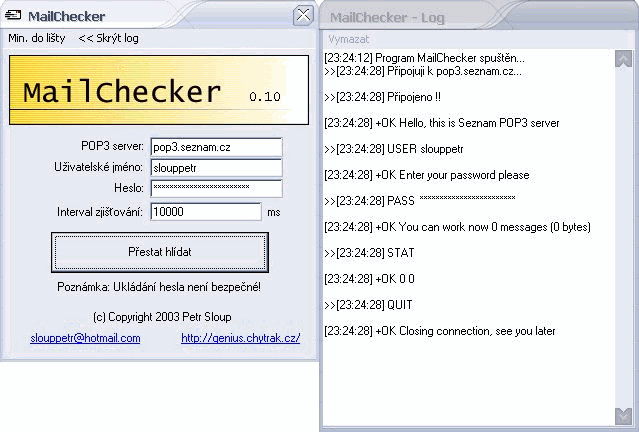Image resolution: width=639 pixels, height=432 pixels.
Task: Click the 'Interval zjišťování' field with 10000
Action: click(206, 212)
